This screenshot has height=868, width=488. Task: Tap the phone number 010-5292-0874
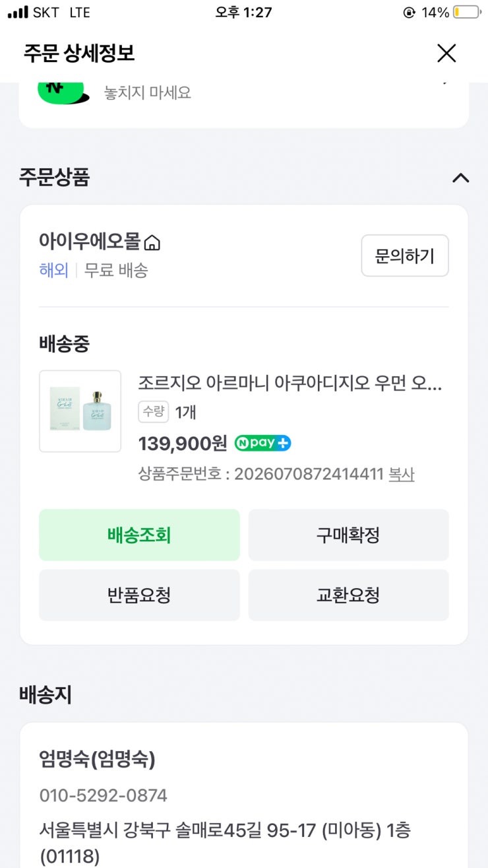pos(104,795)
